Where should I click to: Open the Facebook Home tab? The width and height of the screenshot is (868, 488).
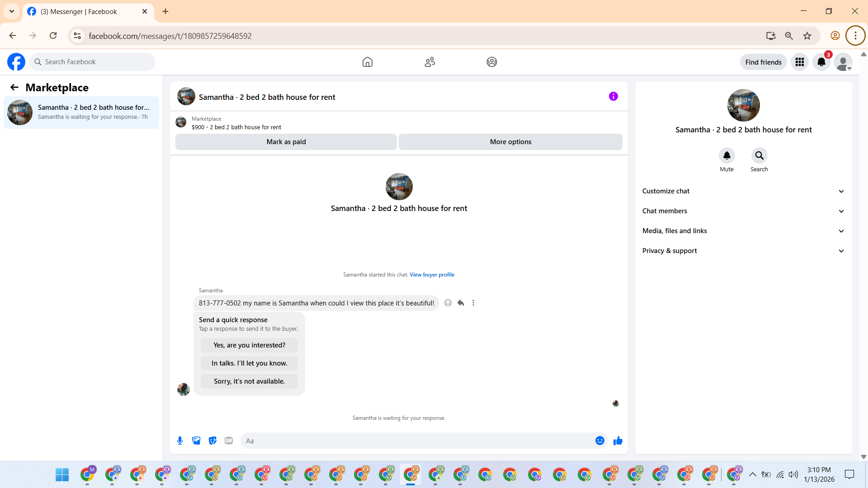[368, 62]
